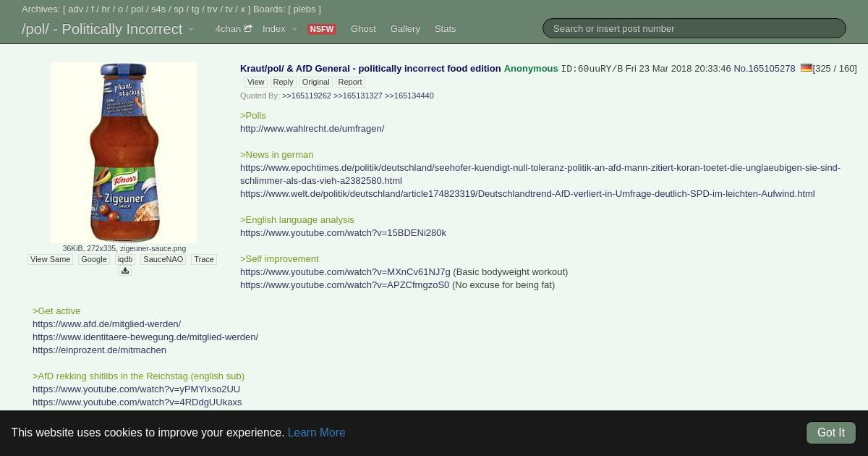This screenshot has height=456, width=868.
Task: Open identitaere-bewegung.de link
Action: tap(145, 337)
